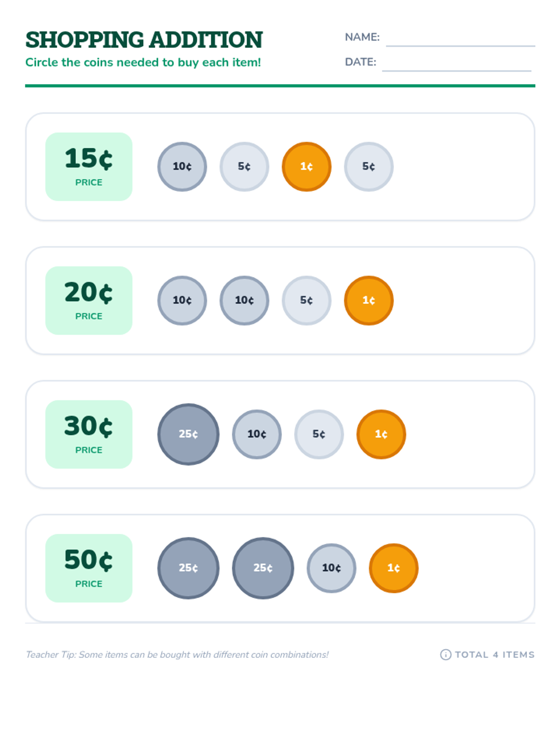
Task: Select the orange 1¢ coin for 15¢ item
Action: pos(307,167)
